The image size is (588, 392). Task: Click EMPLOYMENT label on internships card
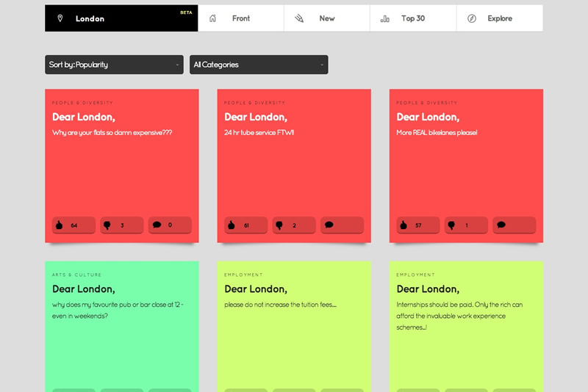(415, 275)
